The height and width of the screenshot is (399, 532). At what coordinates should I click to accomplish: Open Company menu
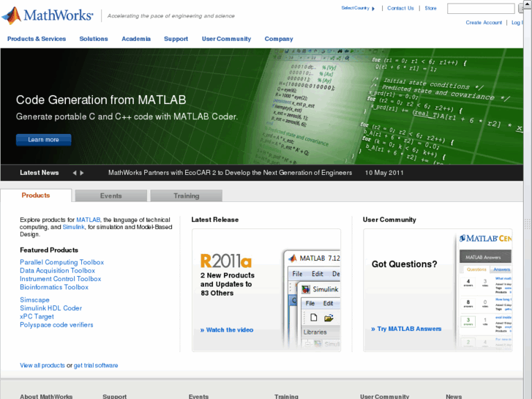pyautogui.click(x=279, y=39)
